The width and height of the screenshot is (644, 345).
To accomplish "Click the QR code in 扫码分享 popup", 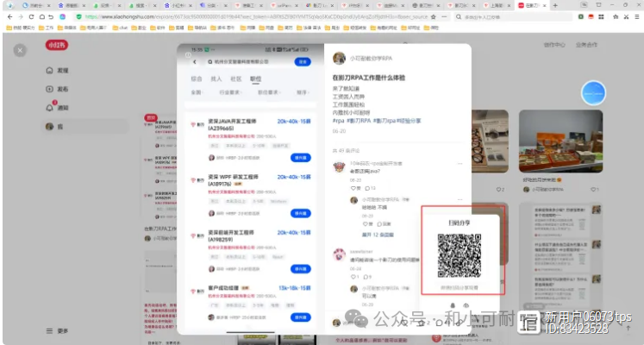I will 460,255.
